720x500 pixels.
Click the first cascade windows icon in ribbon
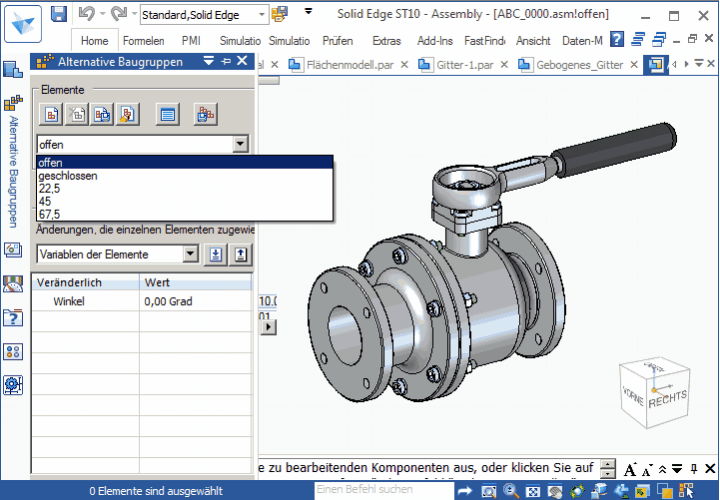tap(638, 39)
